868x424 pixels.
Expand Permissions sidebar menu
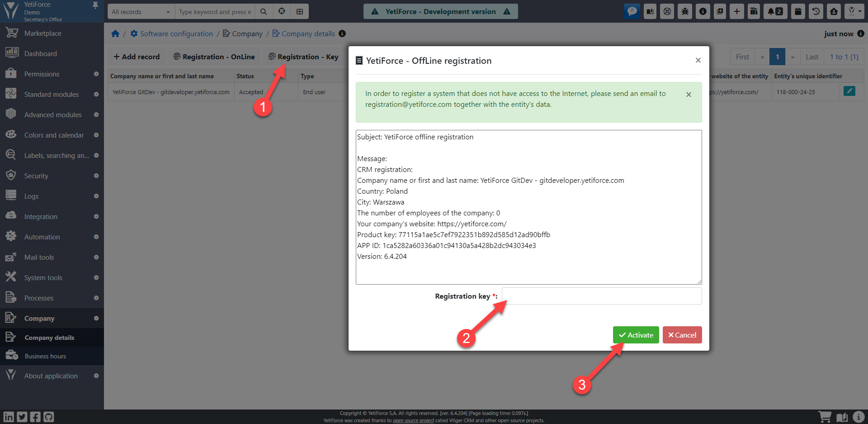[x=52, y=74]
